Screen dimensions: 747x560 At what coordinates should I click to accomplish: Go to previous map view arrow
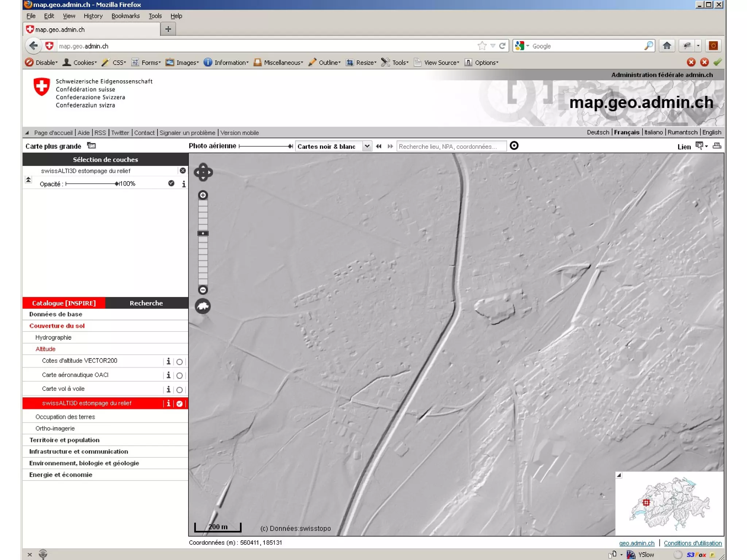pyautogui.click(x=379, y=146)
